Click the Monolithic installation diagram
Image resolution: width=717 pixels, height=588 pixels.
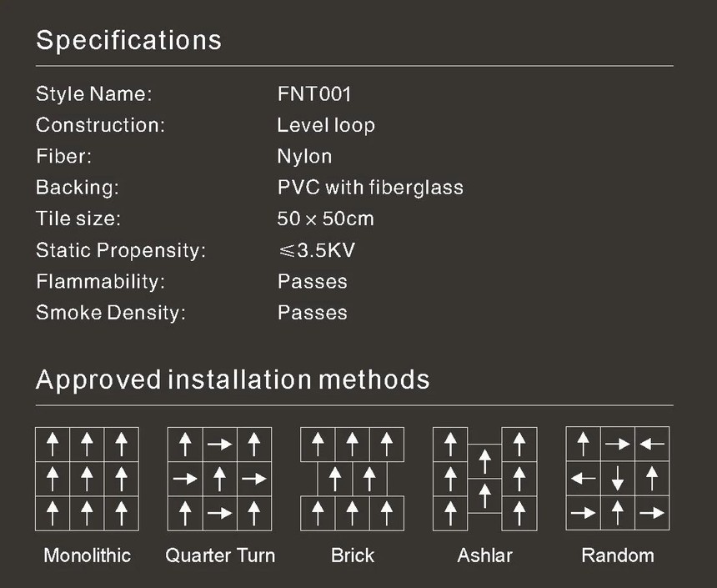[x=87, y=479]
